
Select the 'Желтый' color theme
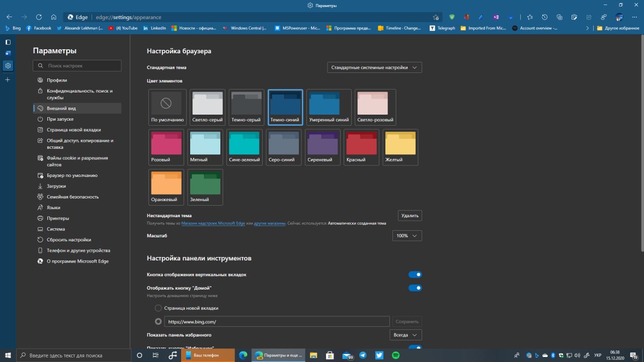tap(400, 147)
